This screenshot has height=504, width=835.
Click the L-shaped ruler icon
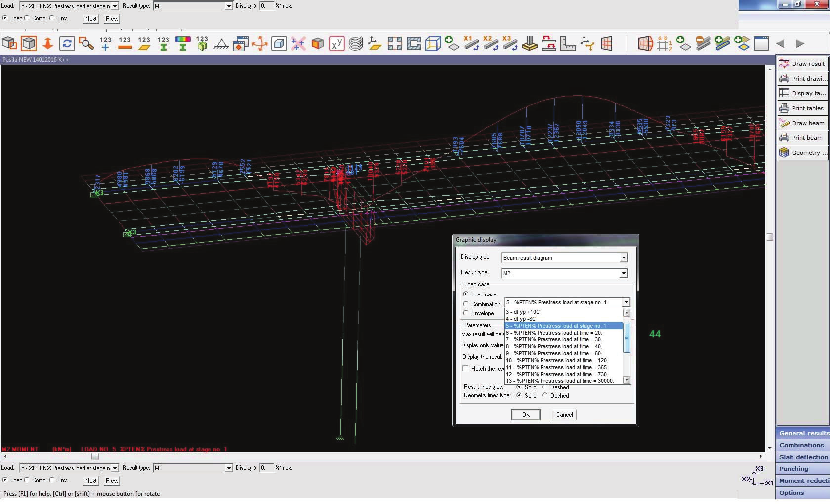pyautogui.click(x=568, y=43)
